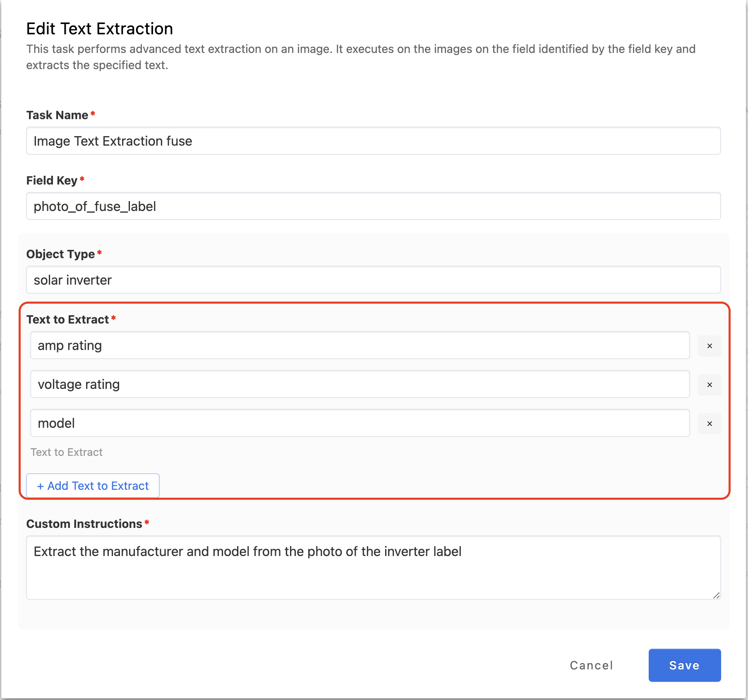Delete the model extraction entry
748x700 pixels.
point(710,424)
